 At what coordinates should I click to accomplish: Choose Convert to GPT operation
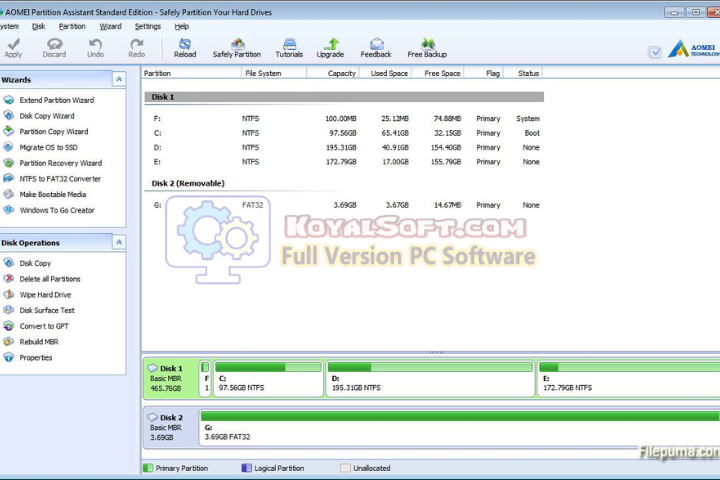click(x=44, y=326)
